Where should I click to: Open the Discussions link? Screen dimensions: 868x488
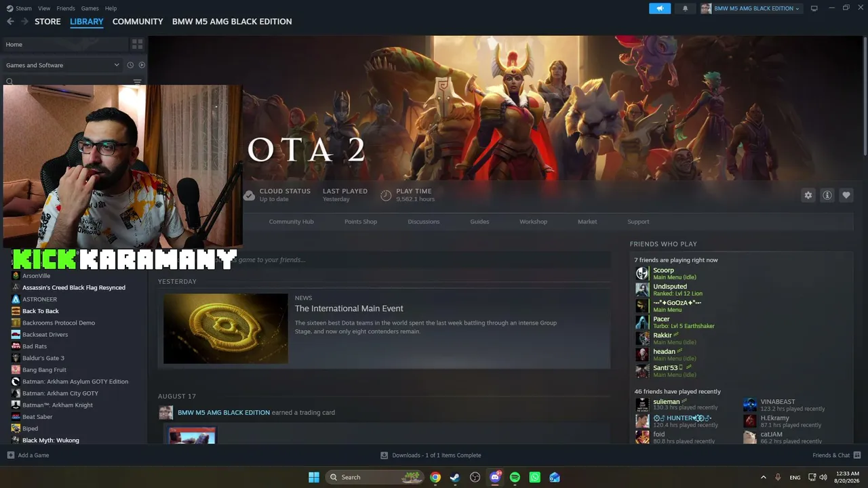click(424, 222)
